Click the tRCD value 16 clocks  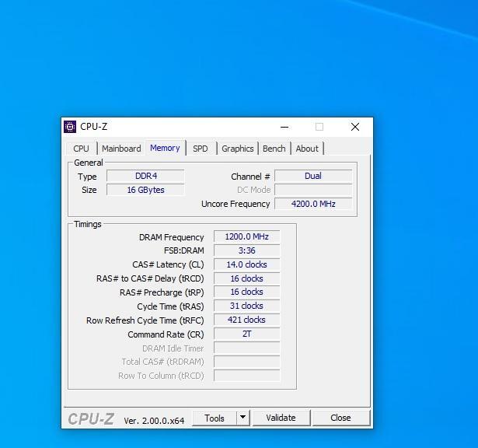tap(246, 278)
